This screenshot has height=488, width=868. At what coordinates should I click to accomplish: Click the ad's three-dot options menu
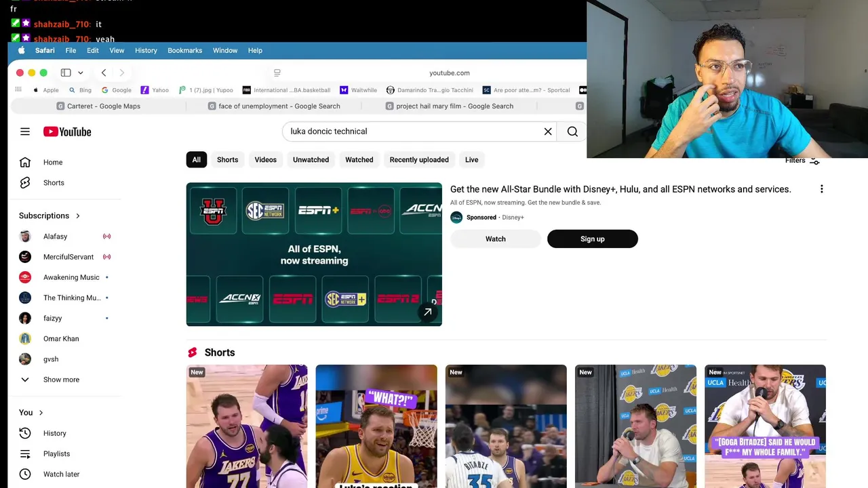821,189
